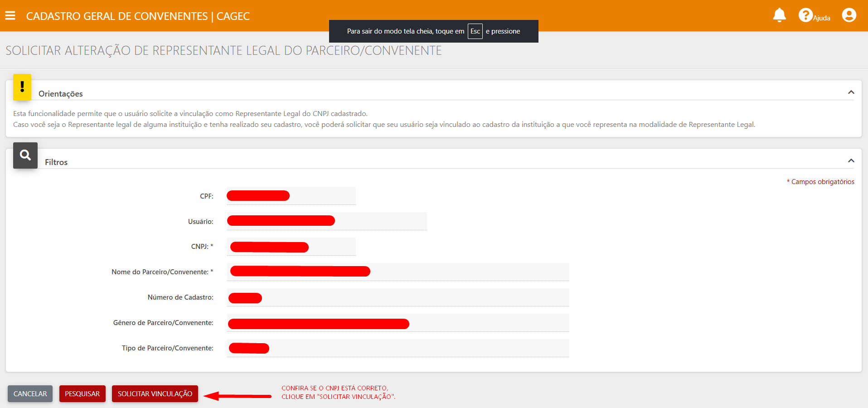The image size is (868, 408).
Task: Click the Filtros magnifier search icon
Action: click(25, 155)
